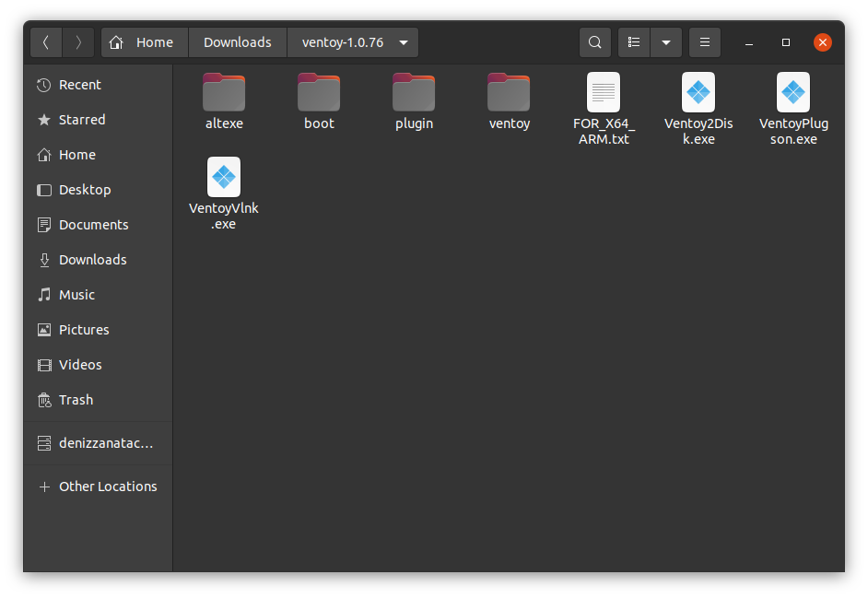Go forward with the right arrow button

coord(78,42)
